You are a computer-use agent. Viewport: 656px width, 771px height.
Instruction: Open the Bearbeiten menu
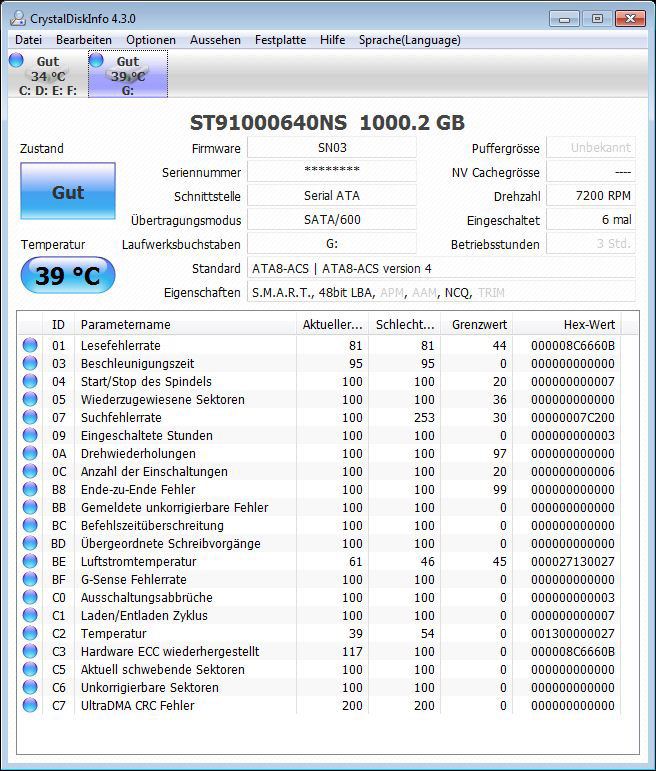[84, 40]
